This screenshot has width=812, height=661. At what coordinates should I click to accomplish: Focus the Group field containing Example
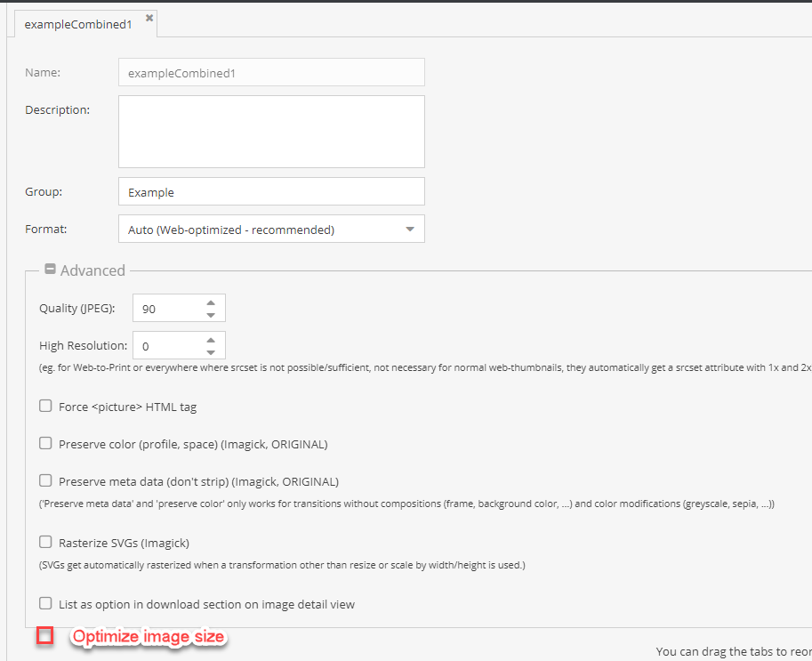point(271,191)
